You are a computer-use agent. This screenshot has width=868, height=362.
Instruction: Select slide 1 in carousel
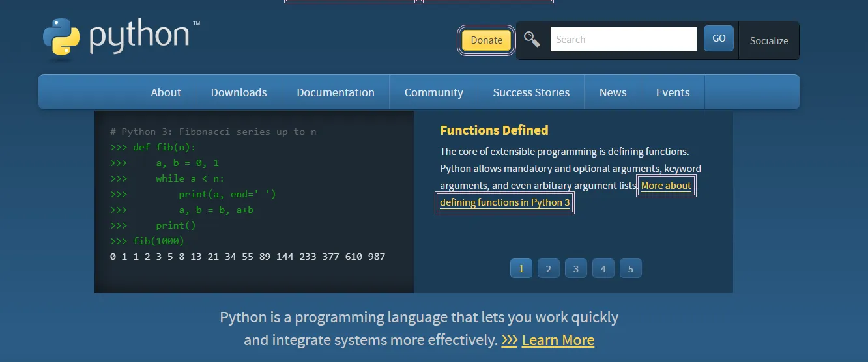(x=521, y=268)
